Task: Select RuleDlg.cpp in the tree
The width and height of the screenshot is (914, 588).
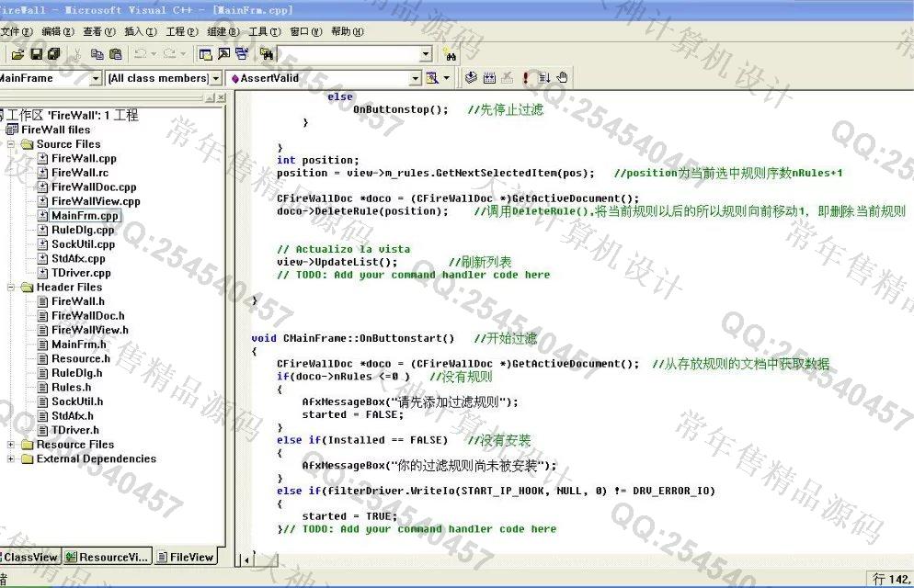Action: (x=83, y=230)
